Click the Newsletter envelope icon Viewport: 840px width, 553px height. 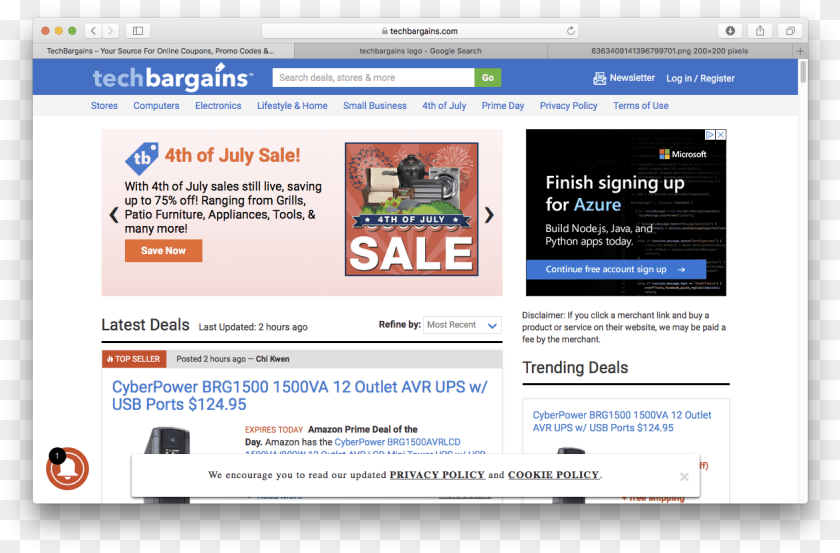click(599, 78)
